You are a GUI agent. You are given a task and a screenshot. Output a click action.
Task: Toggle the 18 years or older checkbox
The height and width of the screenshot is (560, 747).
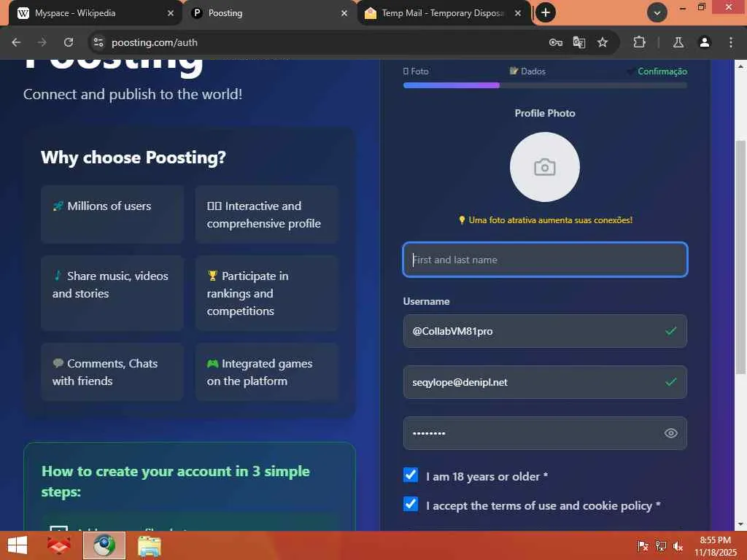pyautogui.click(x=411, y=475)
